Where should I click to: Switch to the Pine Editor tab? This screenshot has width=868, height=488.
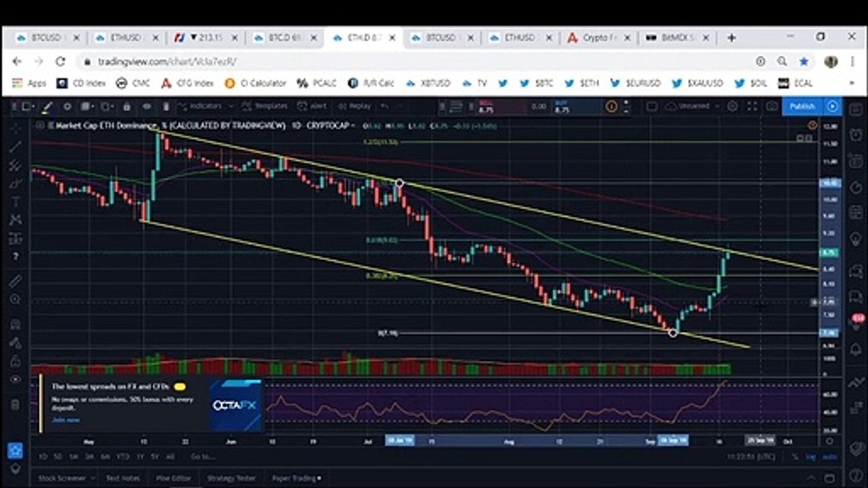tap(174, 478)
